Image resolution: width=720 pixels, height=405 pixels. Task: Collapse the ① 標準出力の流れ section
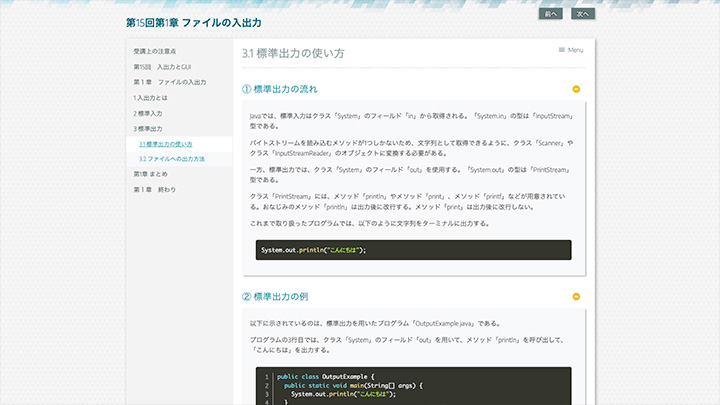[x=576, y=89]
